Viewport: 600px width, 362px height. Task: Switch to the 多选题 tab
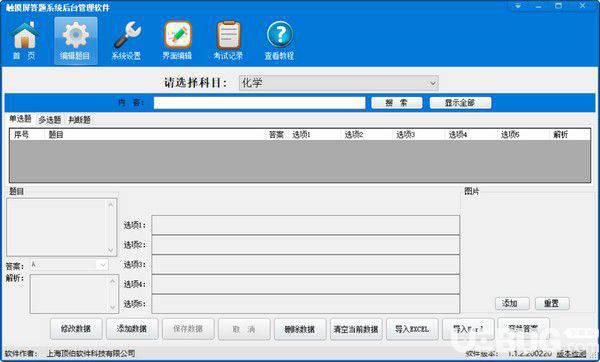click(x=50, y=120)
